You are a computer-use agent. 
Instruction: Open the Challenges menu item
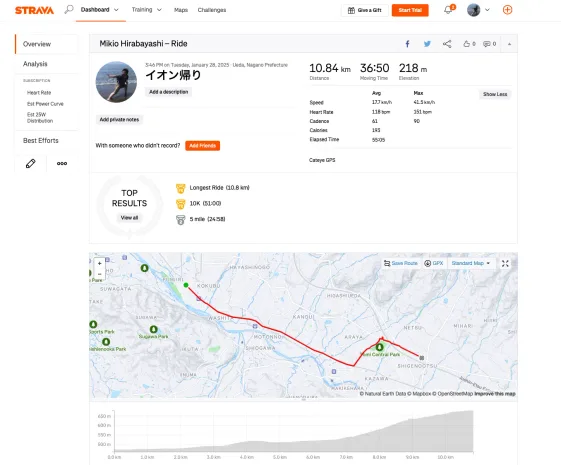[212, 10]
